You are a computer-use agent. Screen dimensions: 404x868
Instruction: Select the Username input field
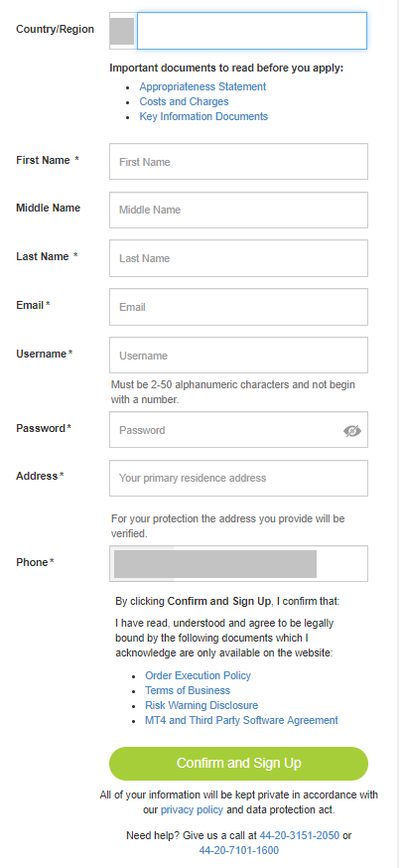pyautogui.click(x=238, y=356)
